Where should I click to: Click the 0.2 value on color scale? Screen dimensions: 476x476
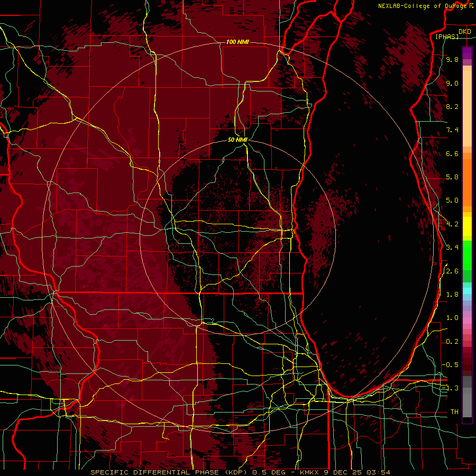click(x=452, y=342)
